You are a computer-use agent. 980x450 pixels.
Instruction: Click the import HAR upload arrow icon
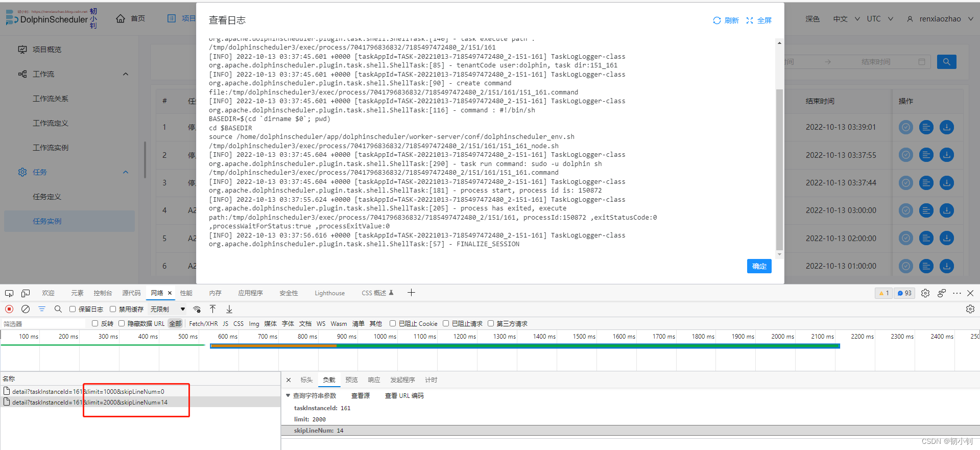(213, 309)
